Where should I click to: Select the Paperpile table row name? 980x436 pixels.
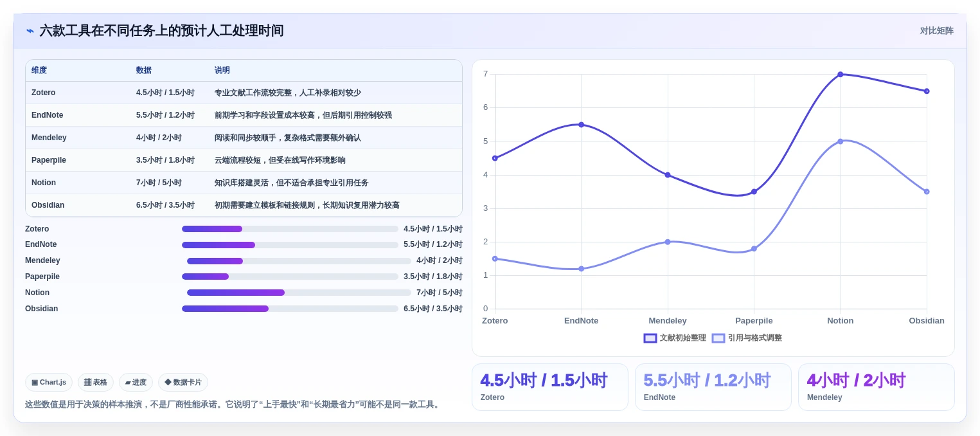click(x=49, y=160)
